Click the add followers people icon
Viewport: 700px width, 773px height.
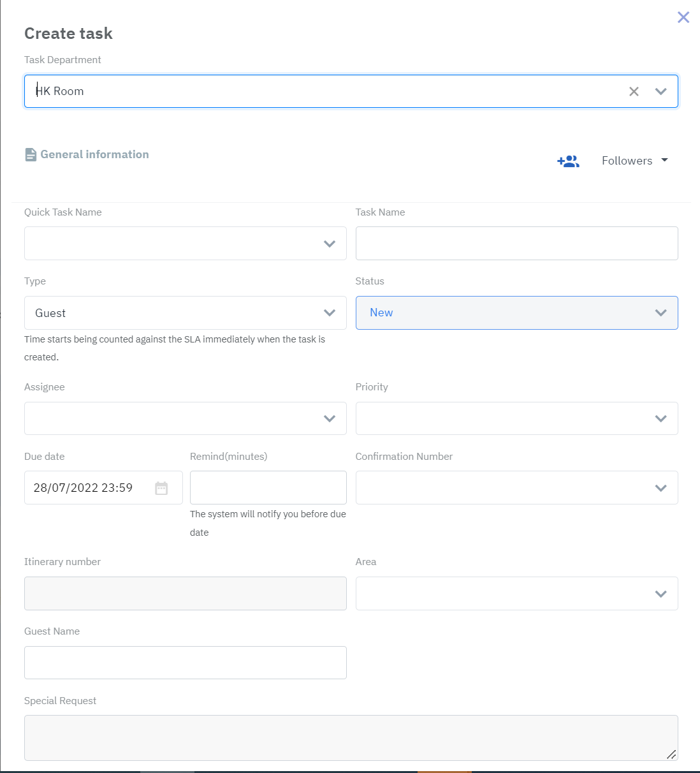(568, 161)
